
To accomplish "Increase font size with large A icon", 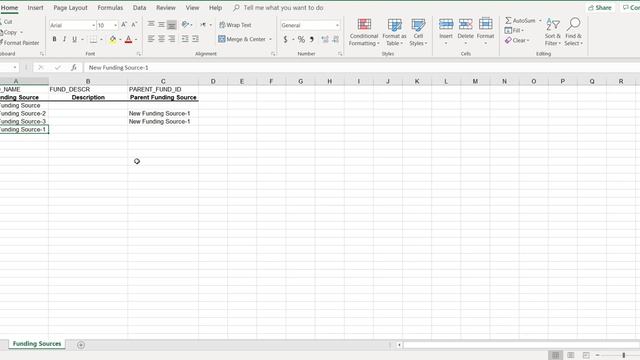I will pyautogui.click(x=124, y=25).
